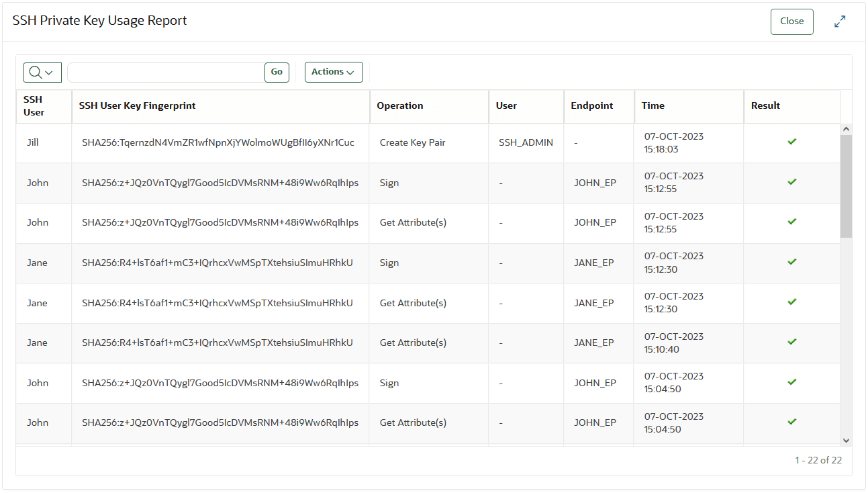This screenshot has height=493, width=868.
Task: Select the Endpoint column header
Action: [592, 105]
